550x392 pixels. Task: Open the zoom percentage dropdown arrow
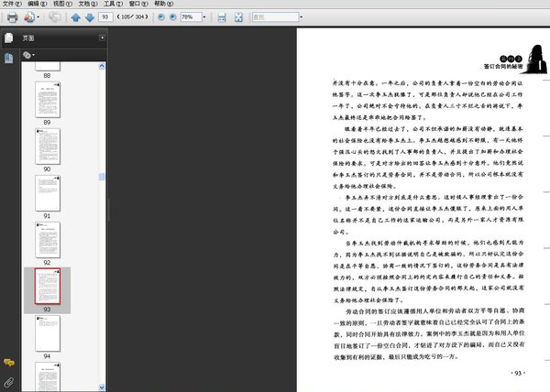[204, 17]
